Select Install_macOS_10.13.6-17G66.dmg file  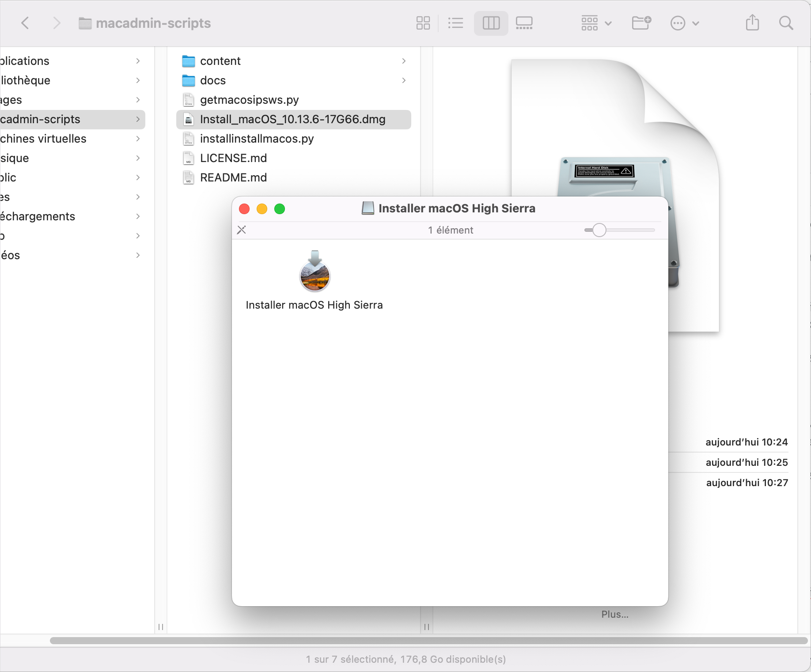(293, 119)
